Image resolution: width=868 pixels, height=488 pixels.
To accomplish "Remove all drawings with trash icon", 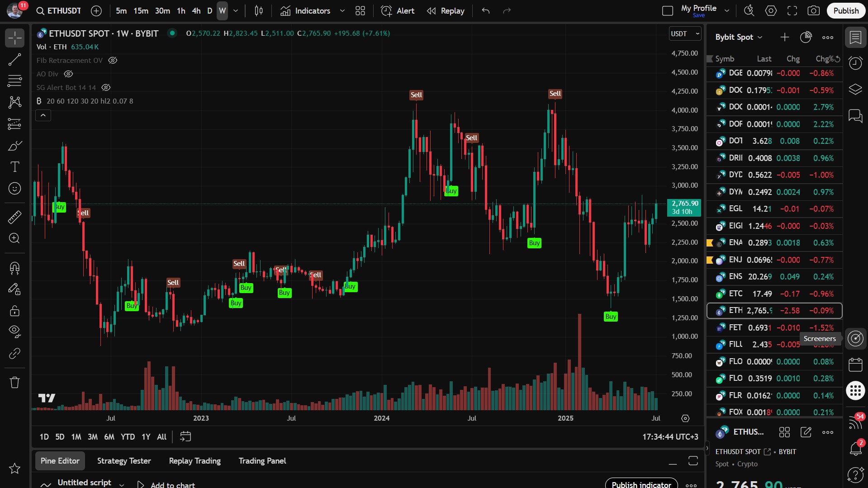I will 14,382.
